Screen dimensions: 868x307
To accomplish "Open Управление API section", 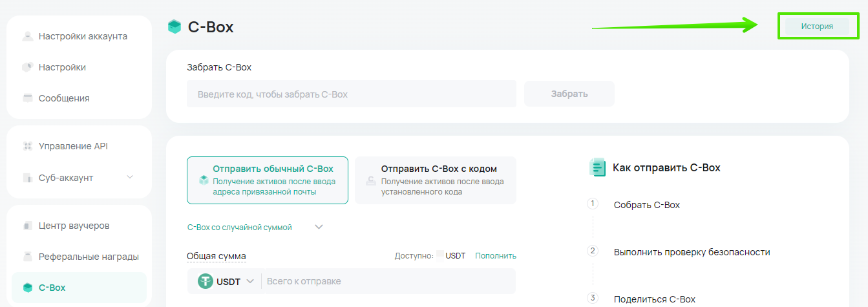I will click(73, 146).
